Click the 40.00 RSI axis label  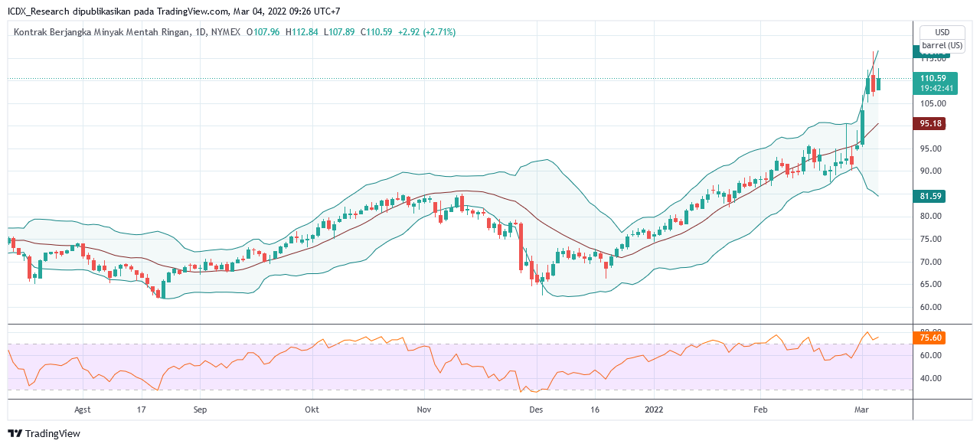[933, 379]
